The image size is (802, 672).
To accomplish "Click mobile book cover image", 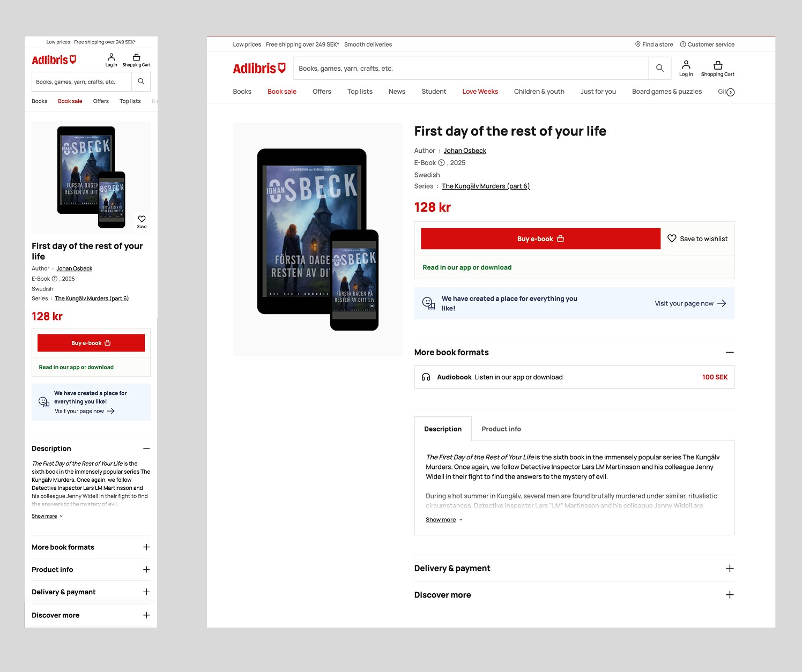I will click(91, 177).
